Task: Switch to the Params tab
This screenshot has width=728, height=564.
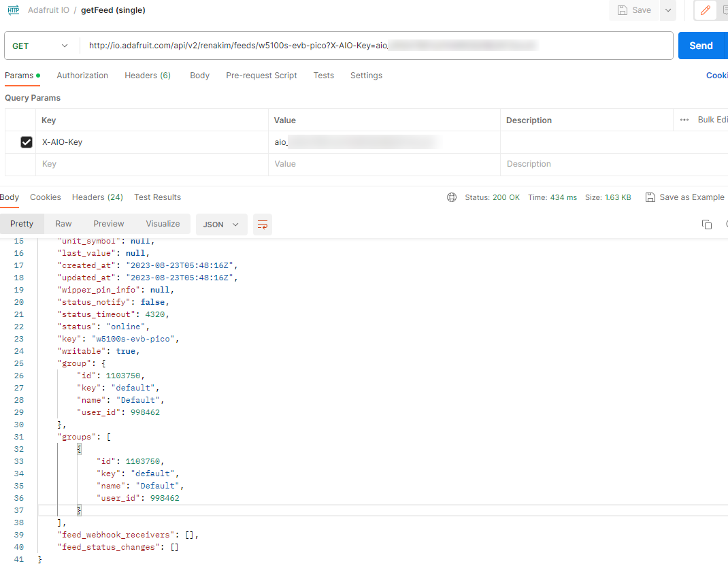Action: click(x=22, y=76)
